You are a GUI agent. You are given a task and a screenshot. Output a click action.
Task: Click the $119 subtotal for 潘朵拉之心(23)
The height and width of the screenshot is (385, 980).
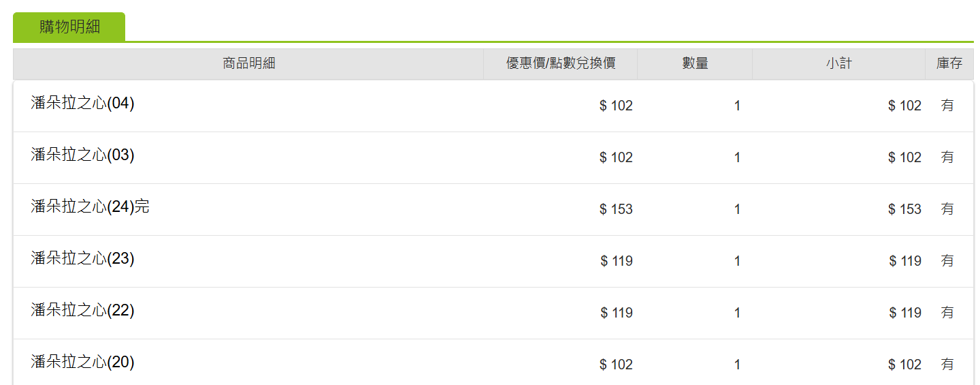tap(905, 261)
